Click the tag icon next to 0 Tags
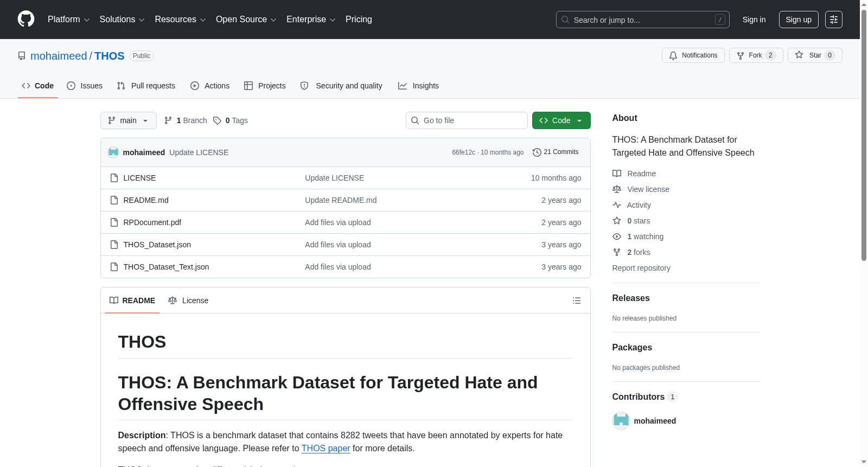Image resolution: width=868 pixels, height=467 pixels. [x=217, y=120]
